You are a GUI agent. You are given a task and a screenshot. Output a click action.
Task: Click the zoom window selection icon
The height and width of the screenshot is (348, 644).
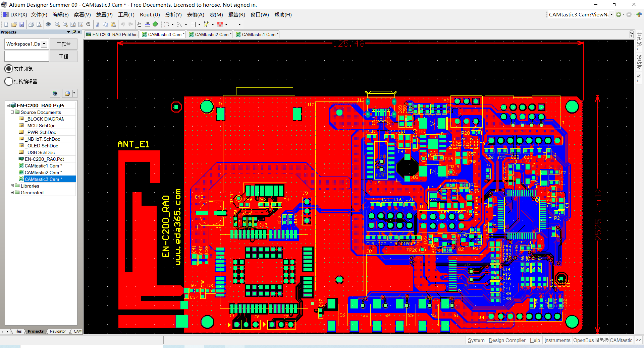click(x=80, y=24)
